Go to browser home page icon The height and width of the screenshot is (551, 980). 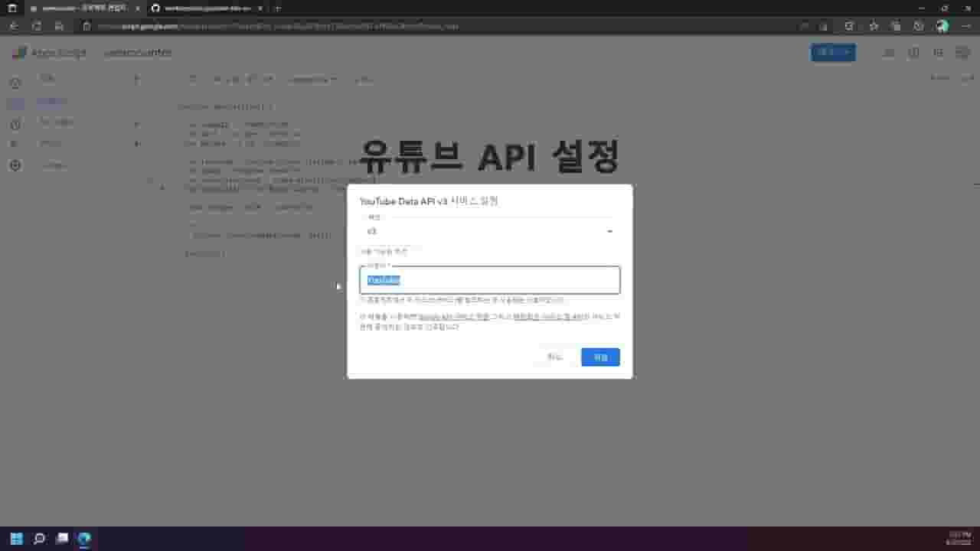pyautogui.click(x=59, y=26)
